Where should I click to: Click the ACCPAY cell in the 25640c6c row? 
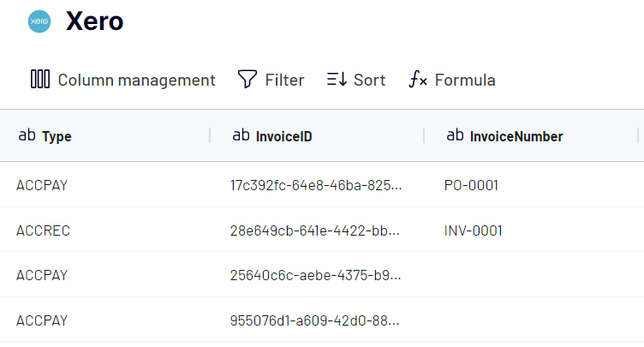pos(42,275)
